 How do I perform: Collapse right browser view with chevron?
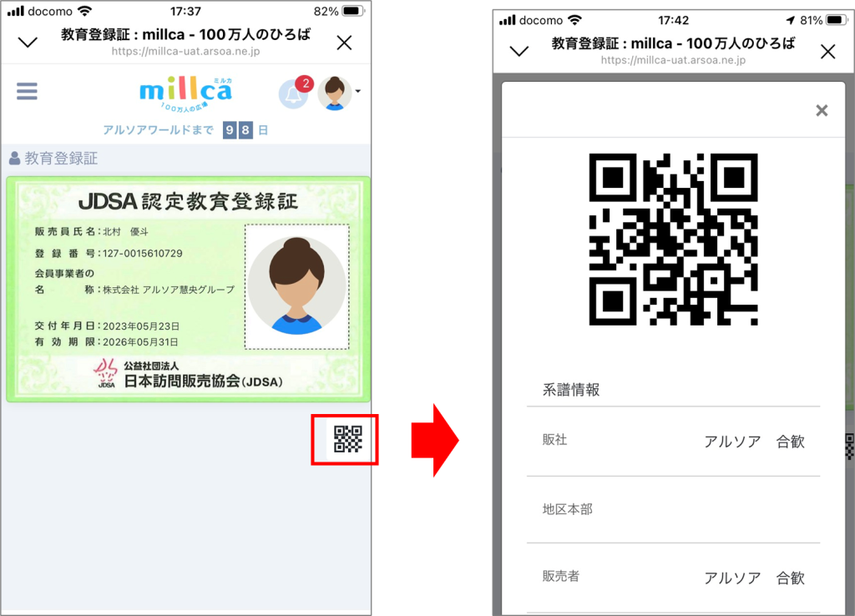(519, 51)
